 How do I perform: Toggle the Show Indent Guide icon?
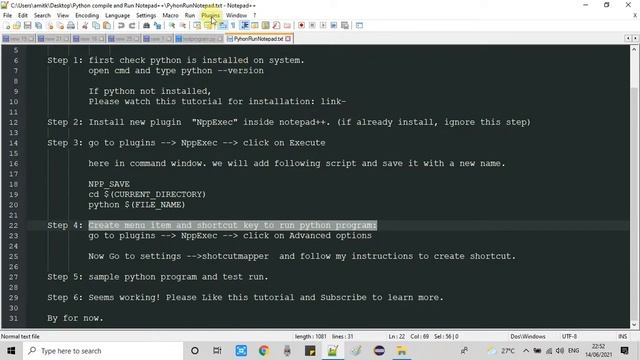244,25
